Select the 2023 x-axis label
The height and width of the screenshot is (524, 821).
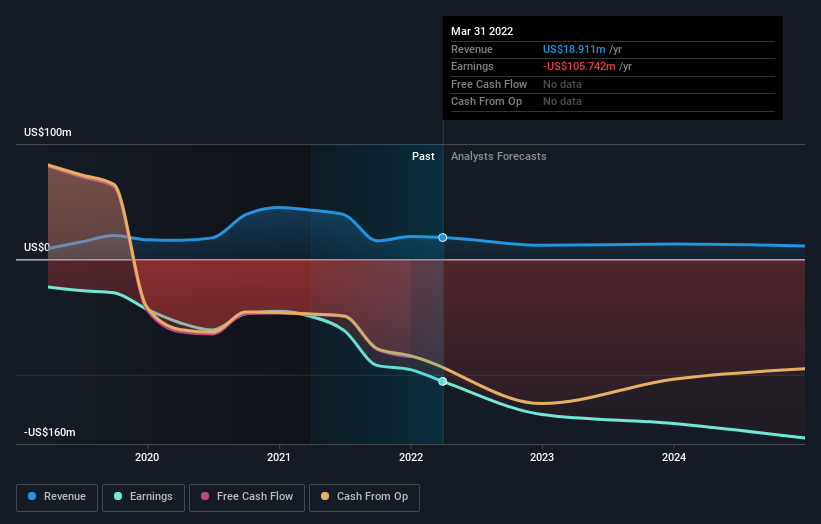point(542,457)
